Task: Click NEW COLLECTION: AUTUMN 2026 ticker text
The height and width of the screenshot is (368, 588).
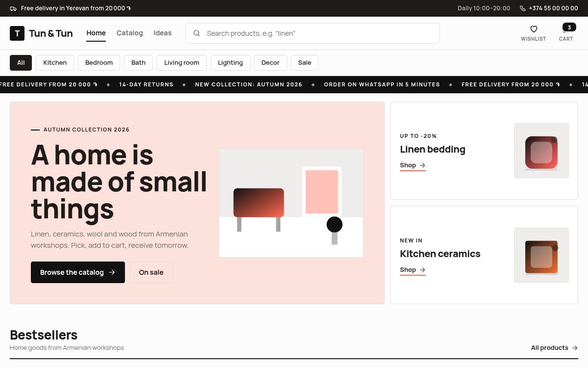Action: [248, 84]
